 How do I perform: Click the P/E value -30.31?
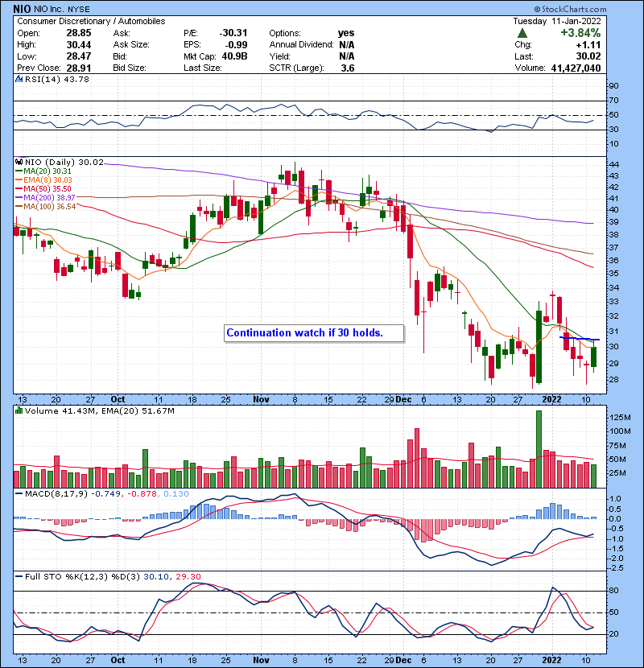coord(233,33)
